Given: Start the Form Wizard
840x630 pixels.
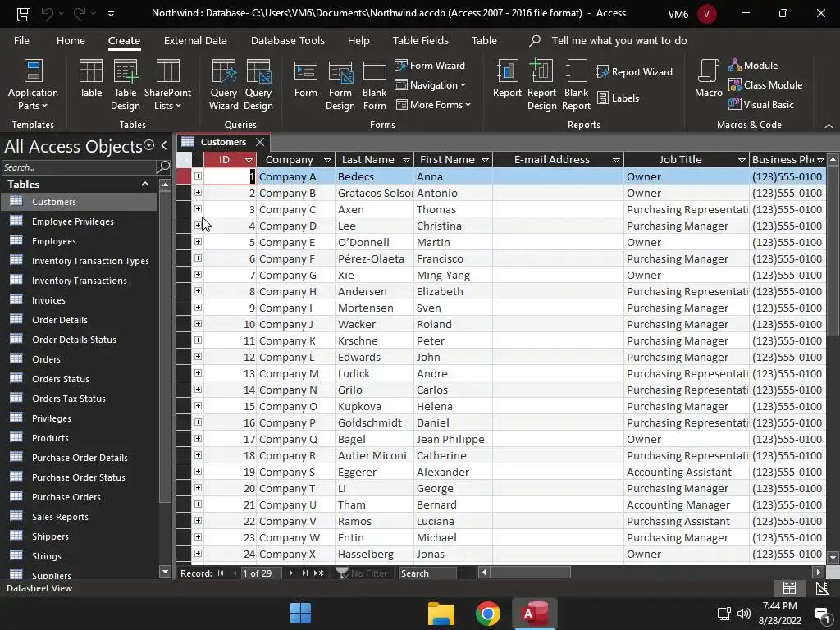Looking at the screenshot, I should point(430,66).
